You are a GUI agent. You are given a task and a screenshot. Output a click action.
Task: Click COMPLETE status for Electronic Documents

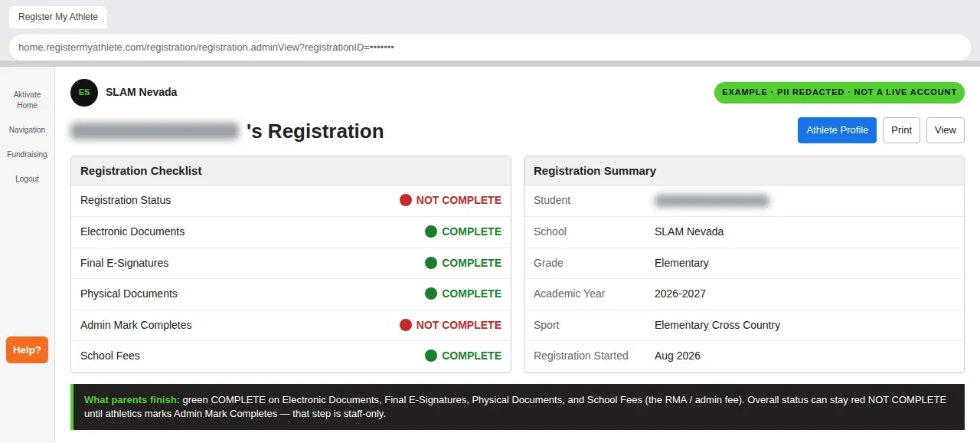pyautogui.click(x=472, y=231)
